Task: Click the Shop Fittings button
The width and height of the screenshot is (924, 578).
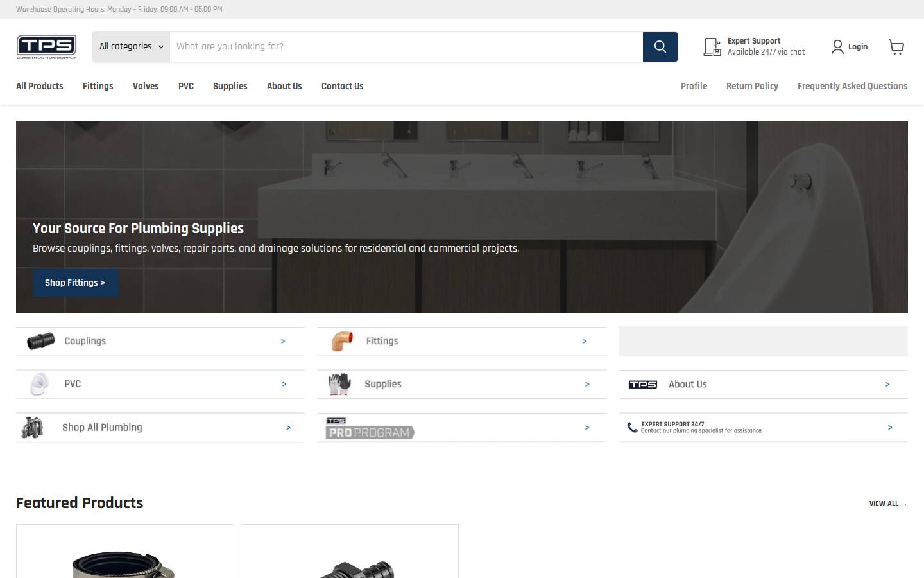Action: [x=75, y=283]
